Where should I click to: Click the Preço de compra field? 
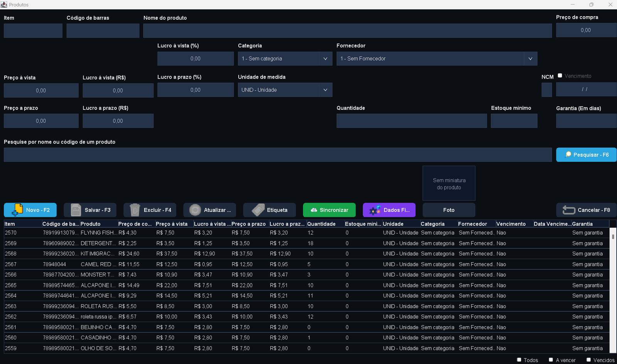(x=586, y=30)
